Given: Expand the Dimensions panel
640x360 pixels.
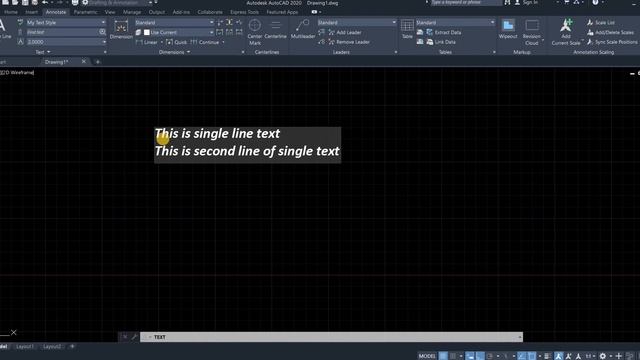Looking at the screenshot, I should click(175, 52).
